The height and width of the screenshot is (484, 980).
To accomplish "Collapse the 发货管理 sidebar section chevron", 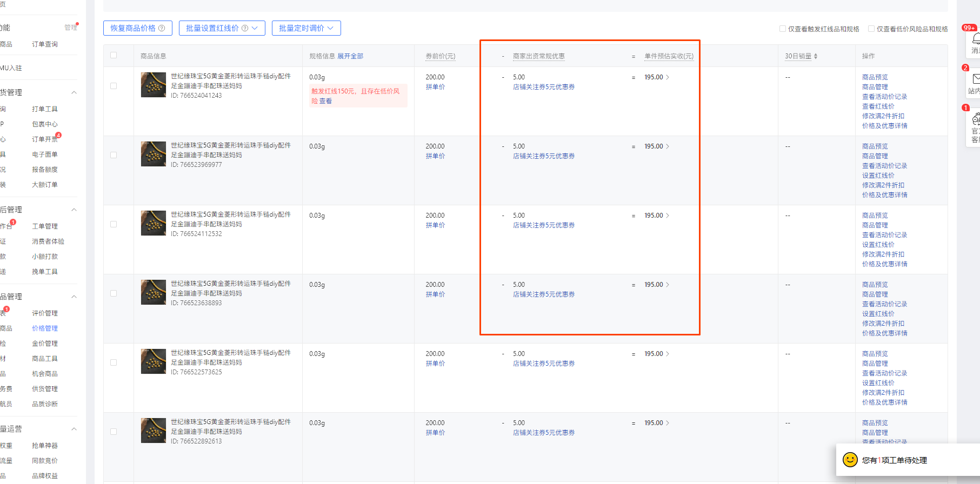I will pos(74,92).
